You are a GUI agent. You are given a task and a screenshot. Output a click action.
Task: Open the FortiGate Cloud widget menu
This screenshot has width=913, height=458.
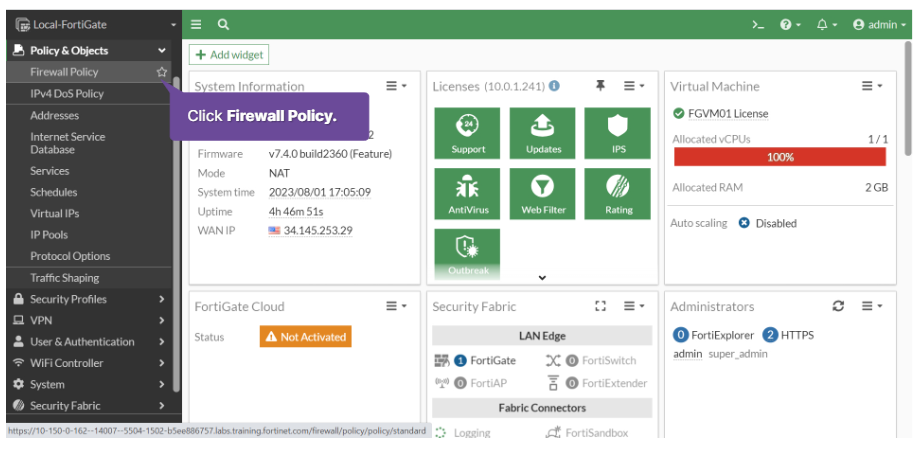pyautogui.click(x=396, y=306)
